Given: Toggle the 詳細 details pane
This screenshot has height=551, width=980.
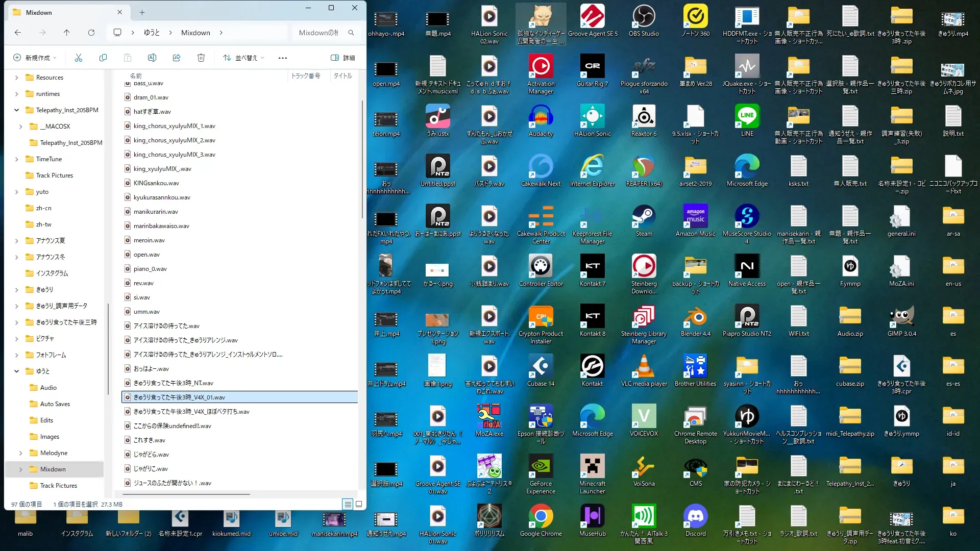Looking at the screenshot, I should click(343, 58).
